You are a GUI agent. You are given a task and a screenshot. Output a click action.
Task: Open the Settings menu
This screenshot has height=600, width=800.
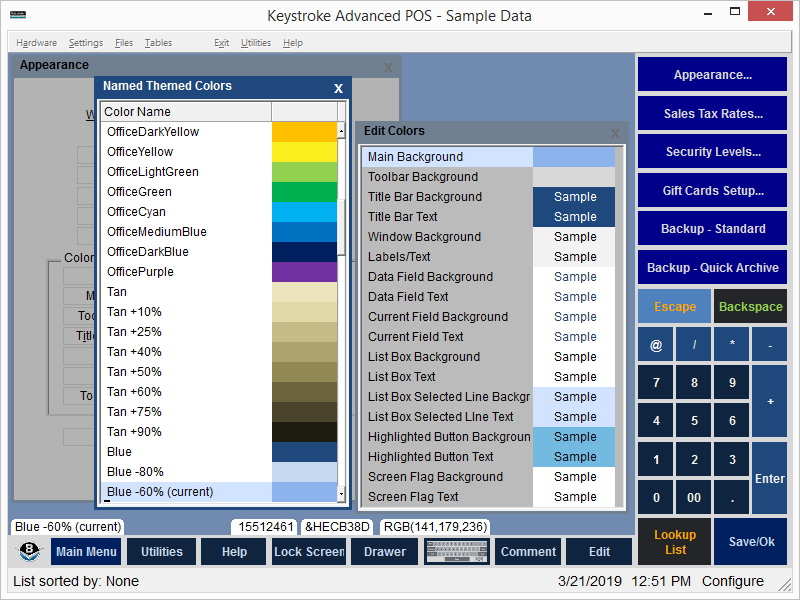86,43
